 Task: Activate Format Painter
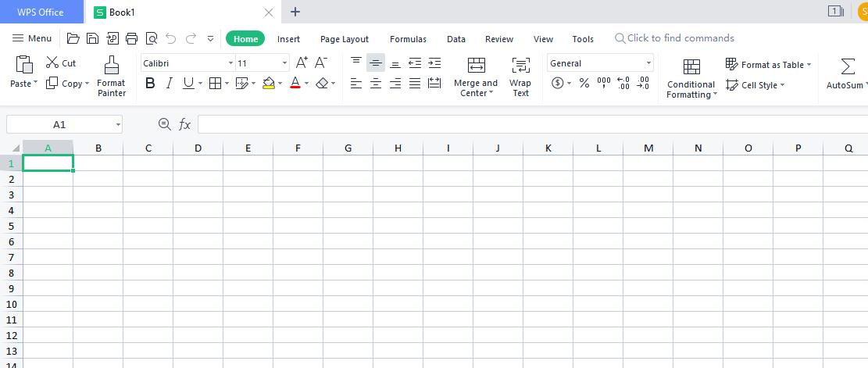tap(111, 77)
